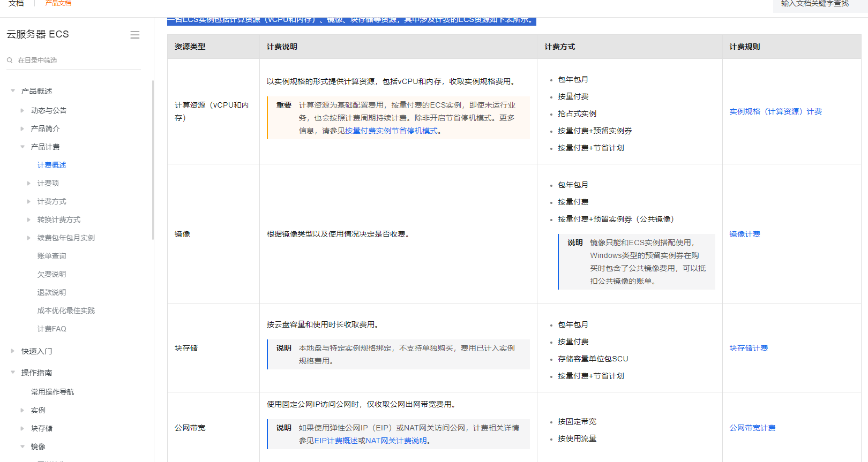Click the 按使用流量 bullet item

(x=577, y=438)
